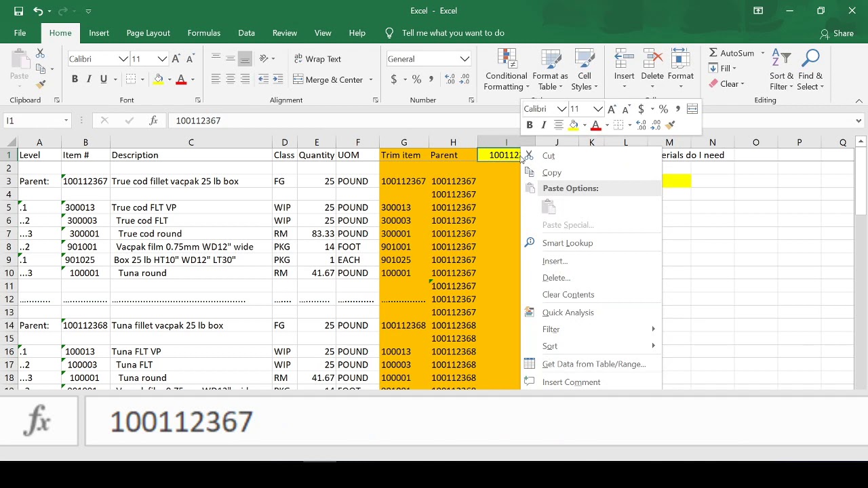Viewport: 868px width, 488px height.
Task: Click Center align in ribbon Alignment group
Action: click(231, 79)
